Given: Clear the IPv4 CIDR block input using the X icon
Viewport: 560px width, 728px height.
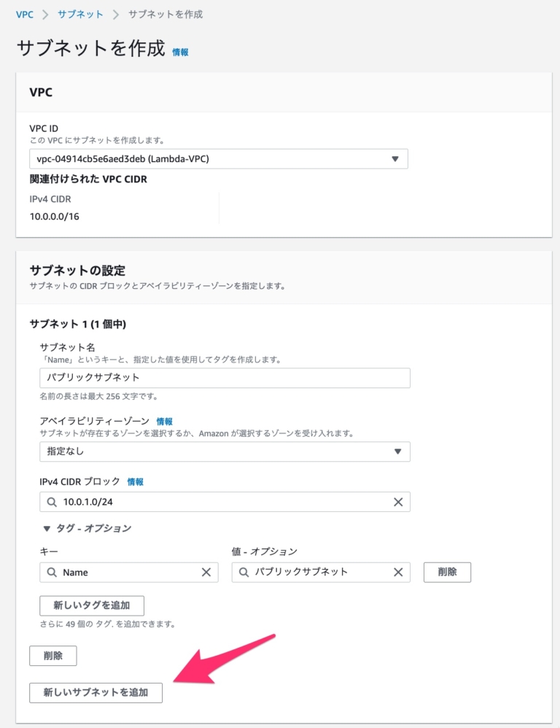Looking at the screenshot, I should click(x=398, y=502).
